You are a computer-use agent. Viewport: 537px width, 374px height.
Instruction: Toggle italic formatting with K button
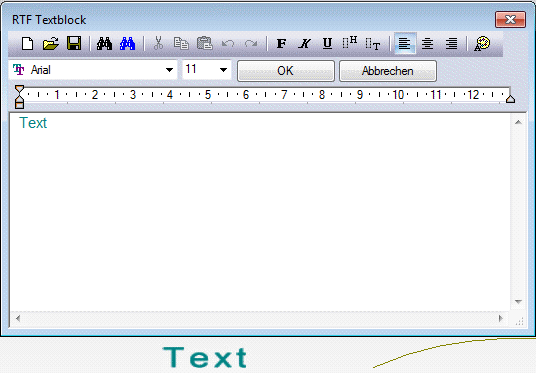click(x=304, y=44)
